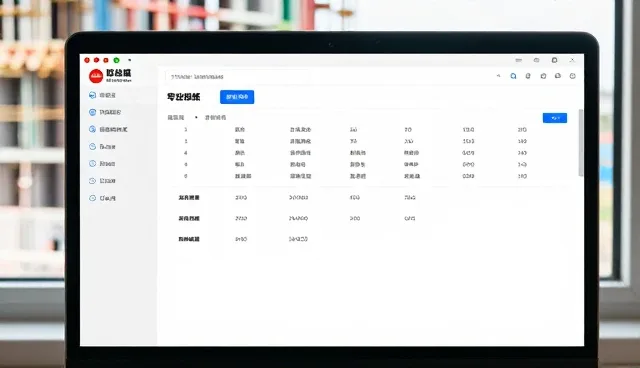The image size is (640, 368).
Task: Open the first sidebar menu item's label
Action: point(108,95)
